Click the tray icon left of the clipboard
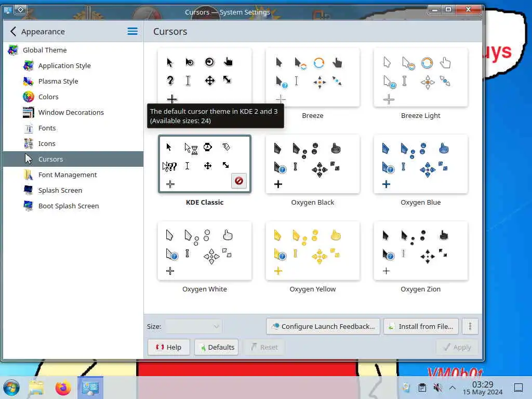This screenshot has height=399, width=532. click(x=406, y=388)
